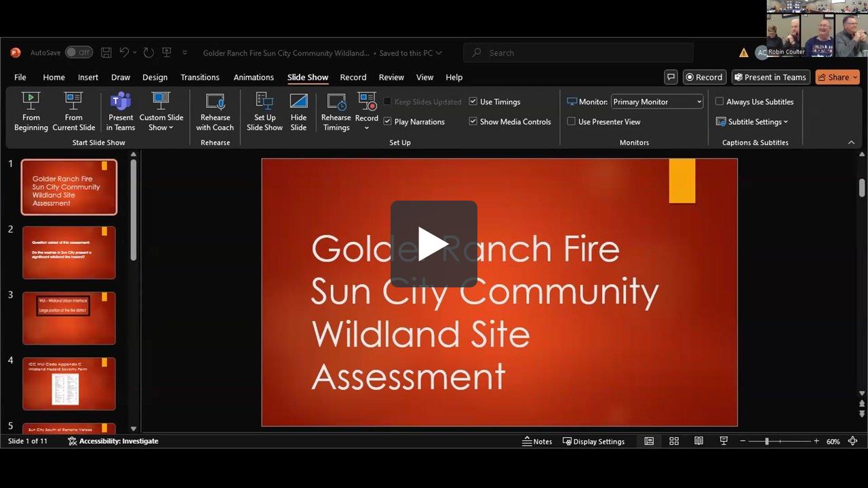Start Slide Show from status bar
868x488 pixels.
click(724, 441)
